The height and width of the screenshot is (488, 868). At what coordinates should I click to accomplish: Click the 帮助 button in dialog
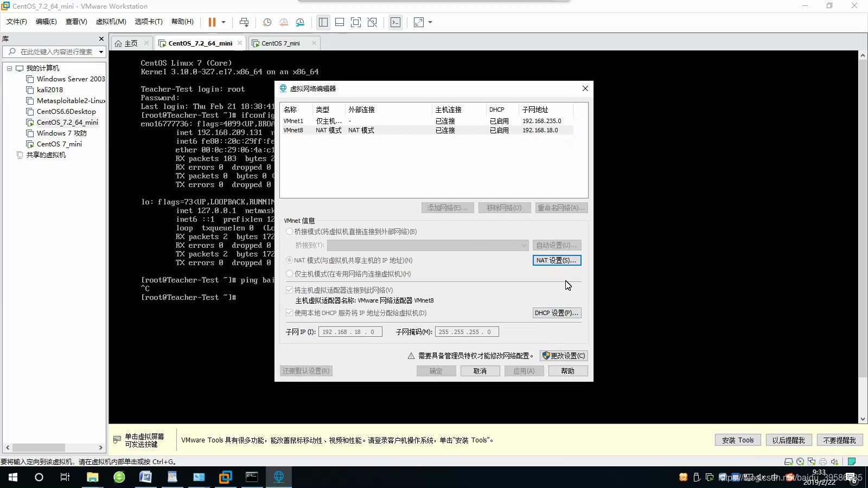tap(567, 371)
